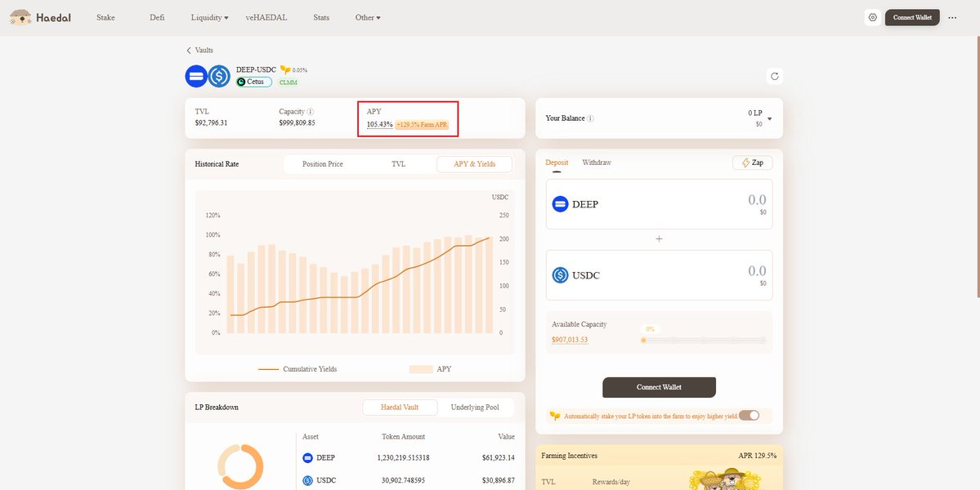Viewport: 980px width, 490px height.
Task: Expand the Your Balance dropdown arrow
Action: point(769,119)
